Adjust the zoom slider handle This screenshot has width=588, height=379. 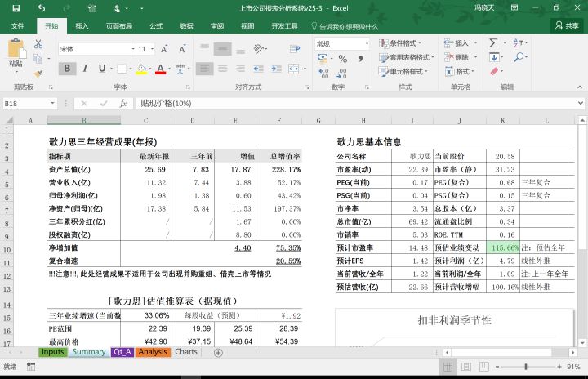[x=526, y=367]
